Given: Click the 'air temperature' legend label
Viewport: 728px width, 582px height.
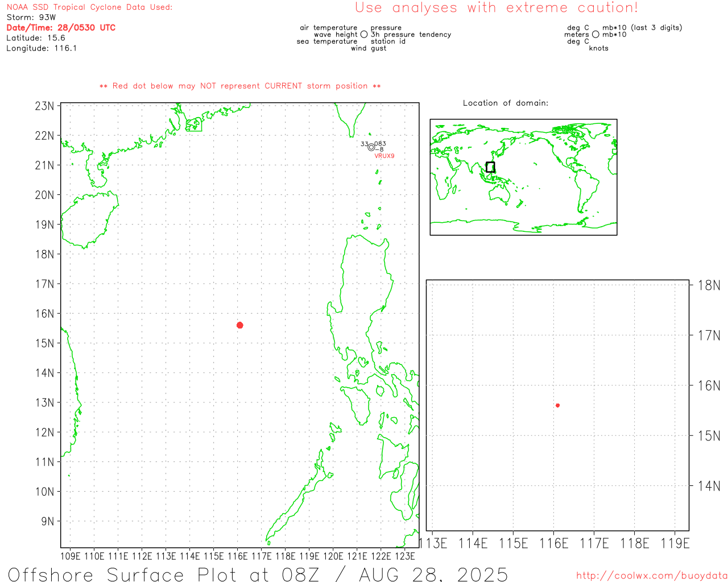Looking at the screenshot, I should (329, 28).
